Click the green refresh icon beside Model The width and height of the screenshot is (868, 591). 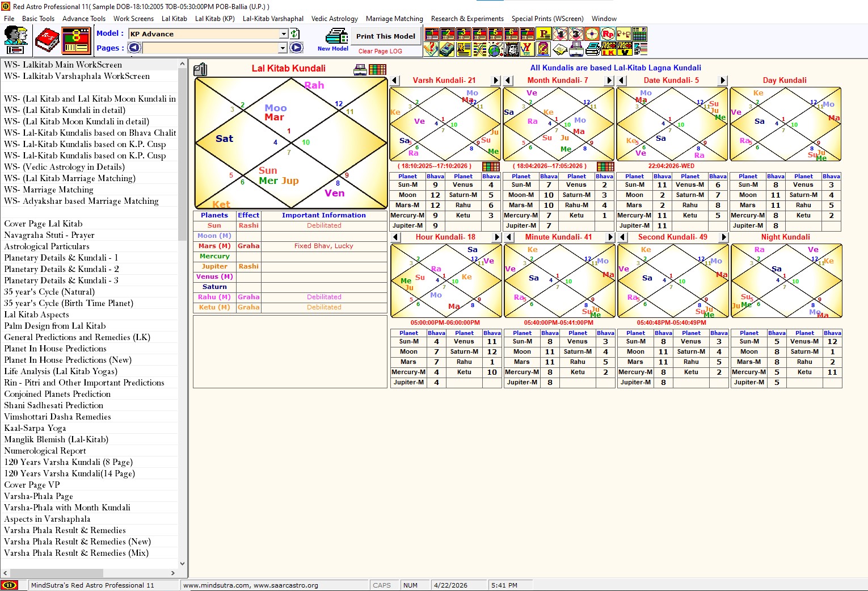pos(295,34)
